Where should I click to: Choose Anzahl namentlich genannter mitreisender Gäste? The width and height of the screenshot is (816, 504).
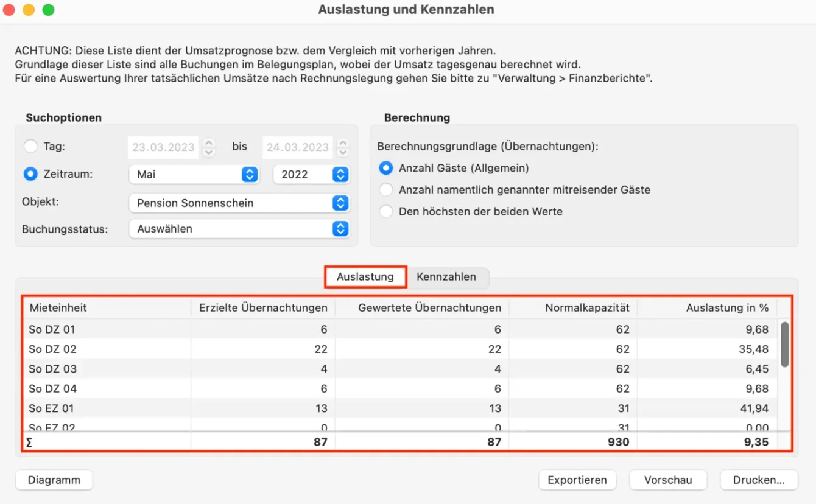pos(385,190)
